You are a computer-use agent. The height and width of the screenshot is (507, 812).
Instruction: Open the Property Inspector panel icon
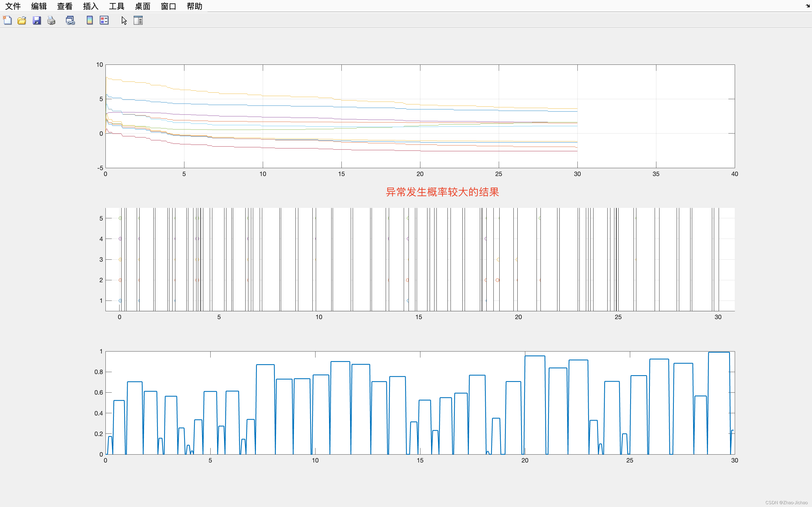[x=138, y=21]
